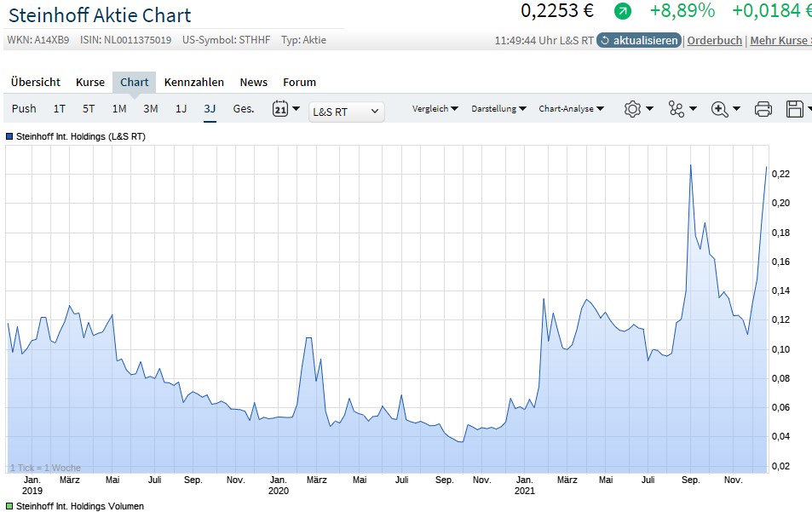
Task: Click the print chart icon
Action: coord(763,109)
